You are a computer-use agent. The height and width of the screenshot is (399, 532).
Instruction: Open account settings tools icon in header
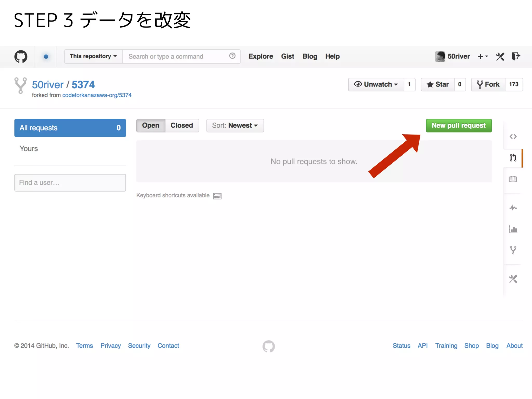500,56
